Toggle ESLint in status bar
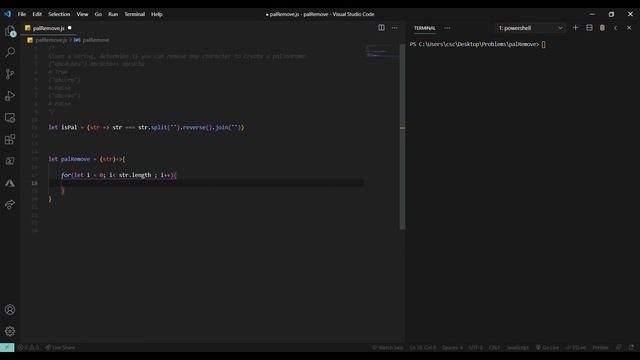The height and width of the screenshot is (360, 640). click(576, 347)
